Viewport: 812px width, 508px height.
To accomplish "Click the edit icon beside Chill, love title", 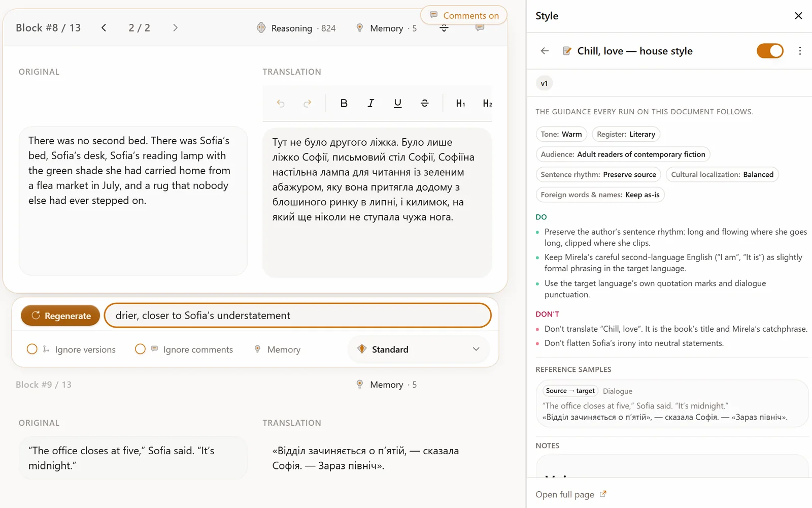I will pos(567,51).
